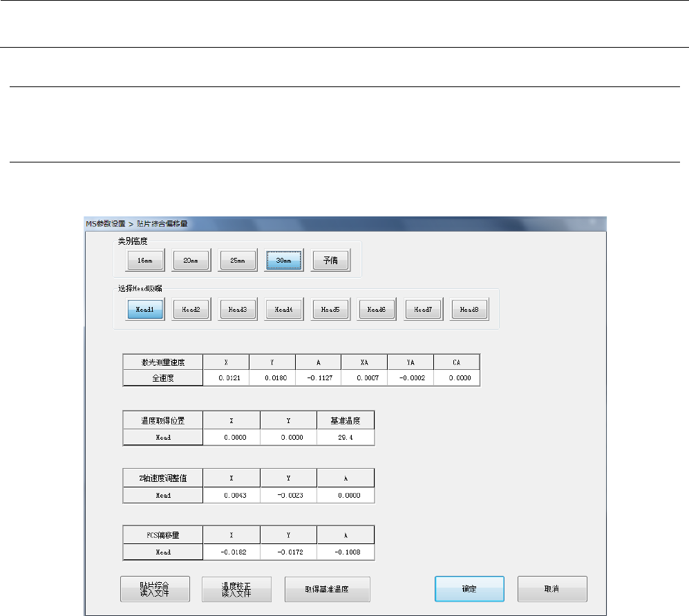689x616 pixels.
Task: Edit temperature position X value cell
Action: (x=232, y=437)
